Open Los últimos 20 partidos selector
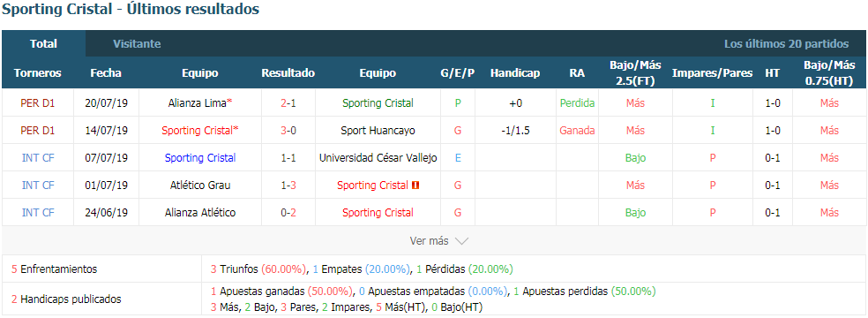The width and height of the screenshot is (868, 318). pyautogui.click(x=786, y=44)
